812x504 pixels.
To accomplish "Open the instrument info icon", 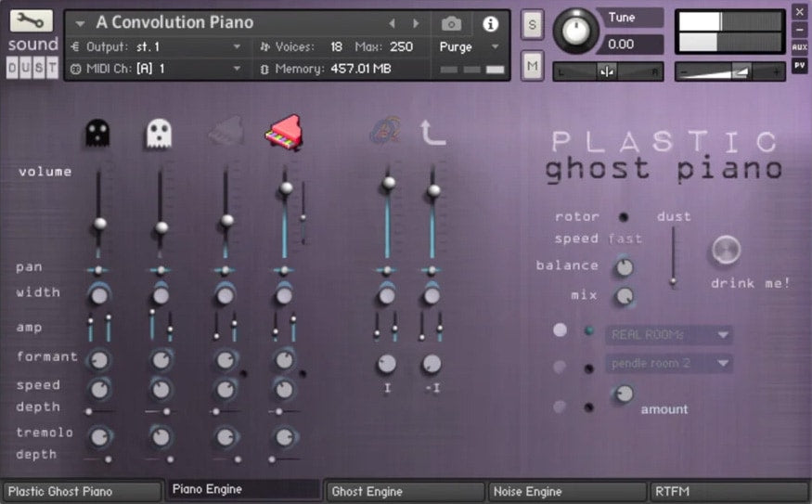I will coord(491,23).
